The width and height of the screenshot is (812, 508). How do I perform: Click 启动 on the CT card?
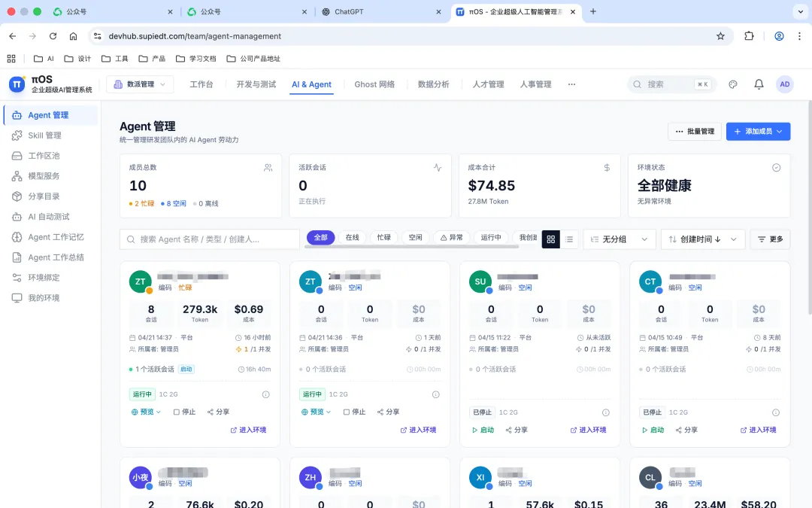click(x=653, y=430)
